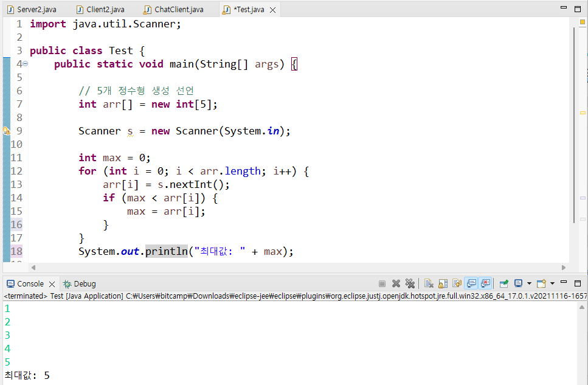Maximize the Console panel

click(x=578, y=283)
